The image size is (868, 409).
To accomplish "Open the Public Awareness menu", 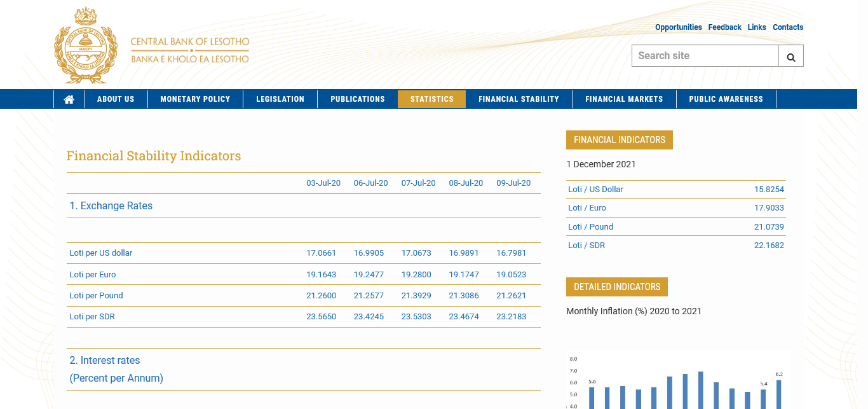I will [x=726, y=99].
